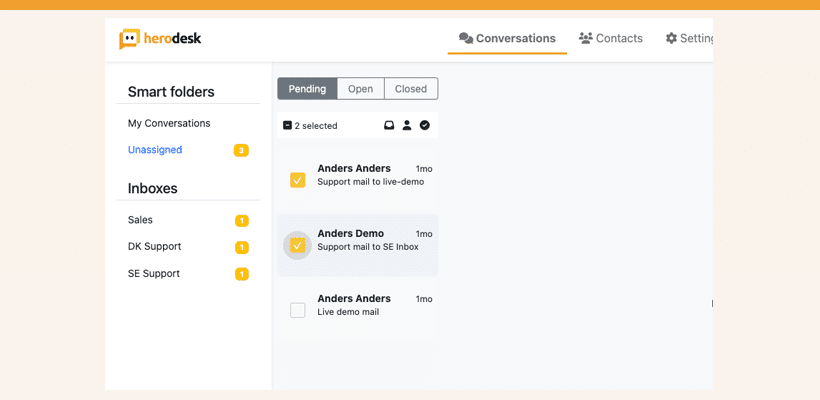Switch to the Open tab
820x400 pixels.
(x=361, y=89)
